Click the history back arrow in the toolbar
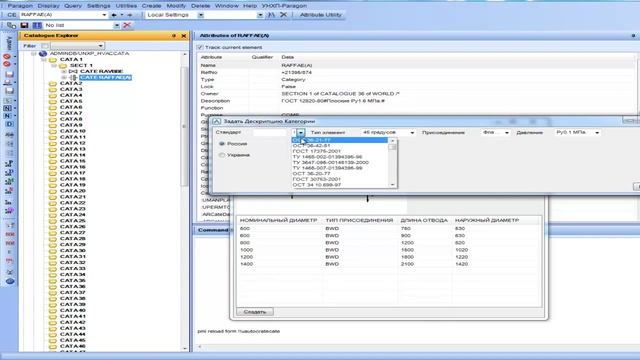The width and height of the screenshot is (640, 360). pos(114,15)
